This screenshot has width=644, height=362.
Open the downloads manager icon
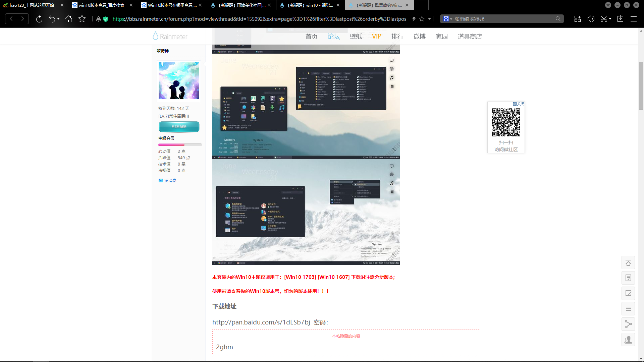[620, 19]
